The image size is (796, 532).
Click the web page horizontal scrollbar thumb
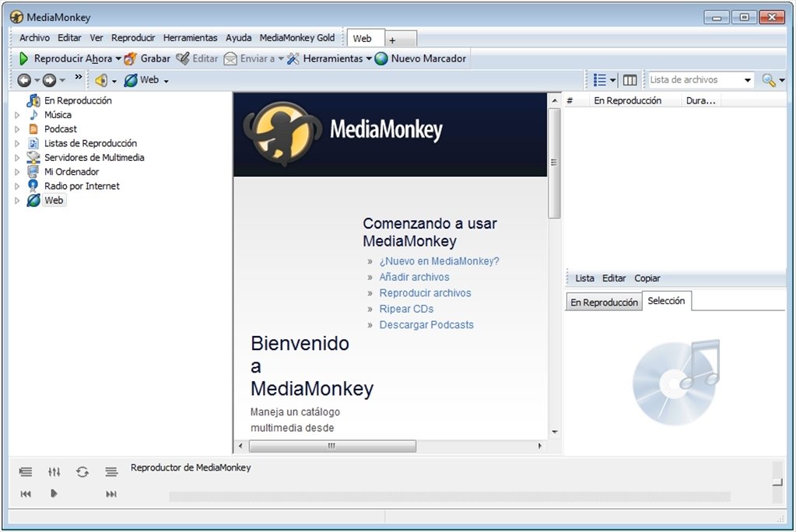tap(332, 446)
